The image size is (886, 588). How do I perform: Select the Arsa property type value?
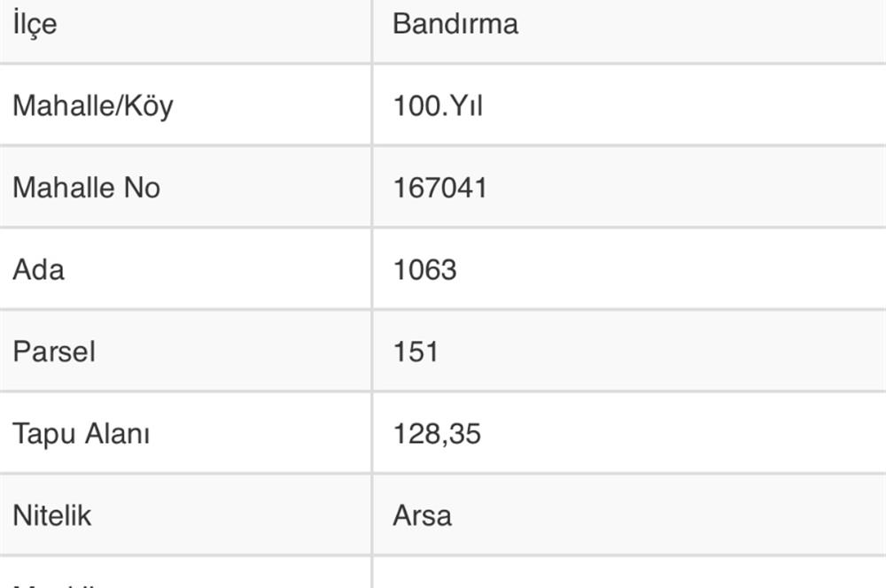[x=422, y=515]
